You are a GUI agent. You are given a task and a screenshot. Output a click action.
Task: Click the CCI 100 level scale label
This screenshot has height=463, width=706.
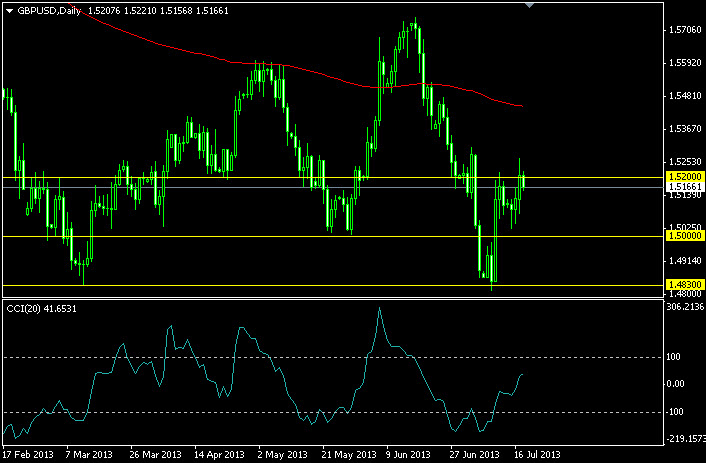click(673, 357)
